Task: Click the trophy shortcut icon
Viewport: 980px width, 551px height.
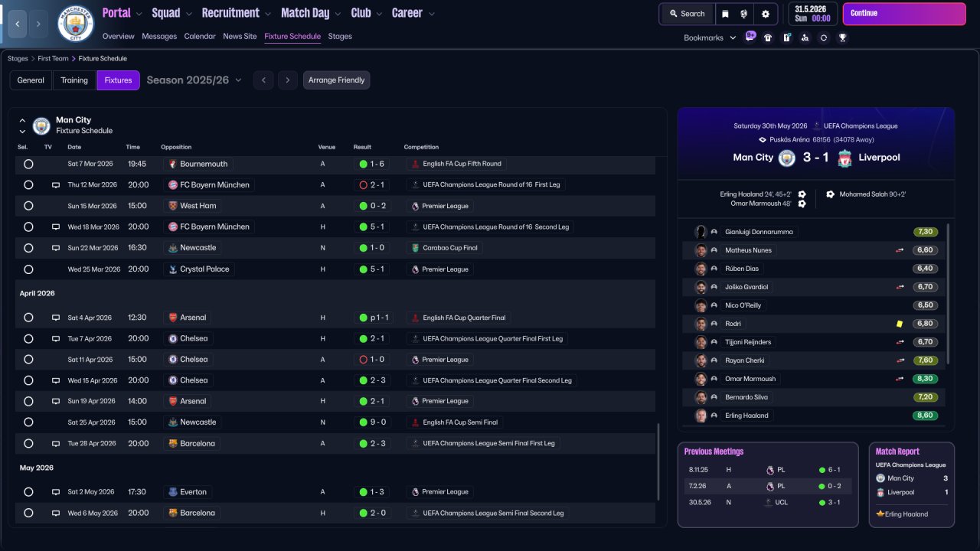Action: [x=842, y=37]
